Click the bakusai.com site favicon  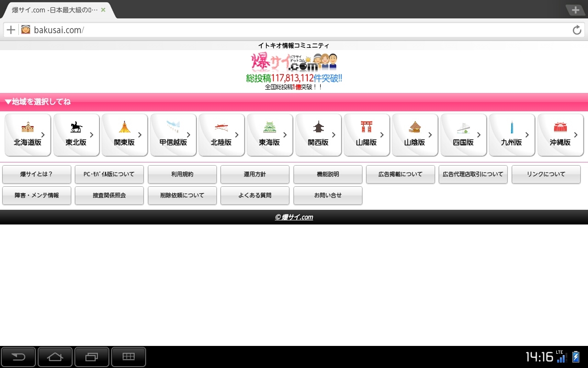(x=26, y=30)
